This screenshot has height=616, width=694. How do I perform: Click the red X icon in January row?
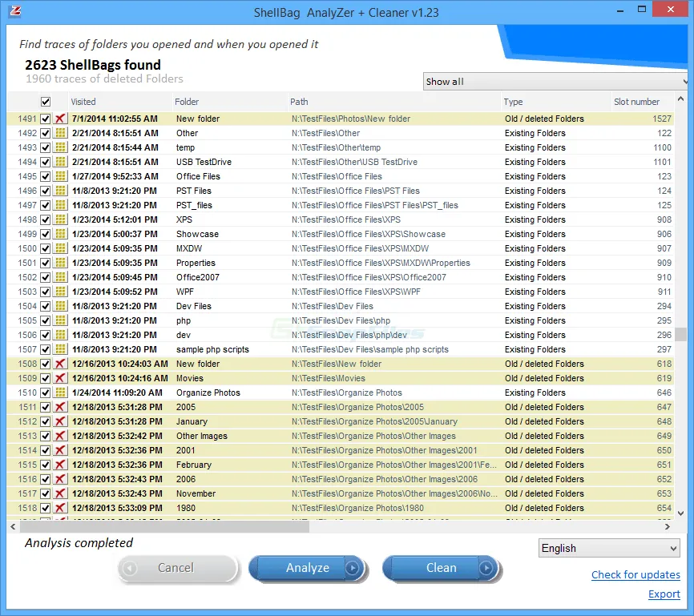coord(60,421)
